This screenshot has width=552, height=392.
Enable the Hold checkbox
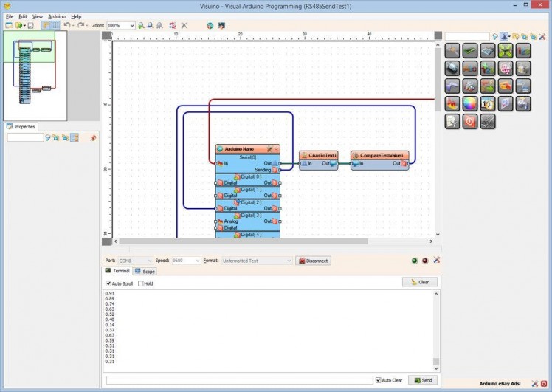tap(141, 283)
